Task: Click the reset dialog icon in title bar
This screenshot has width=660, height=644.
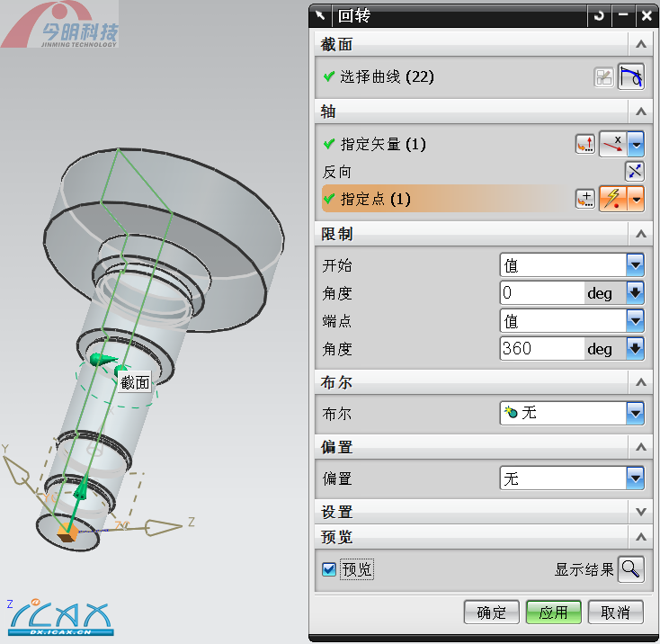Action: coord(599,16)
